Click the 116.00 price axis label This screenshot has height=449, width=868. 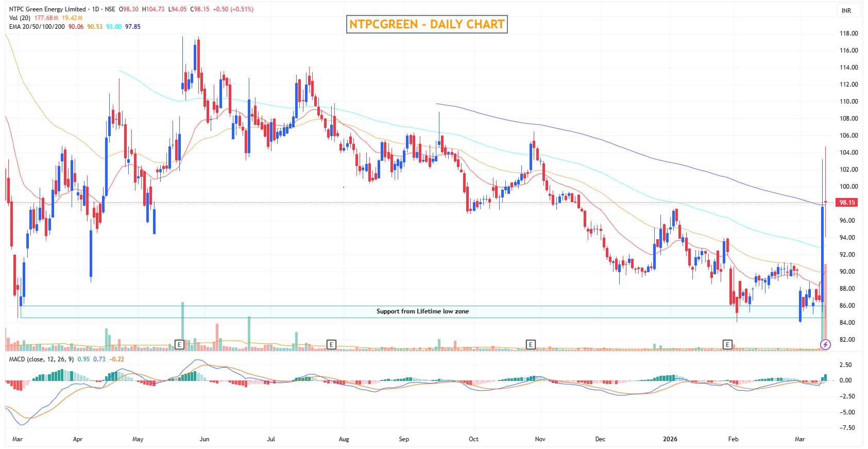click(848, 51)
